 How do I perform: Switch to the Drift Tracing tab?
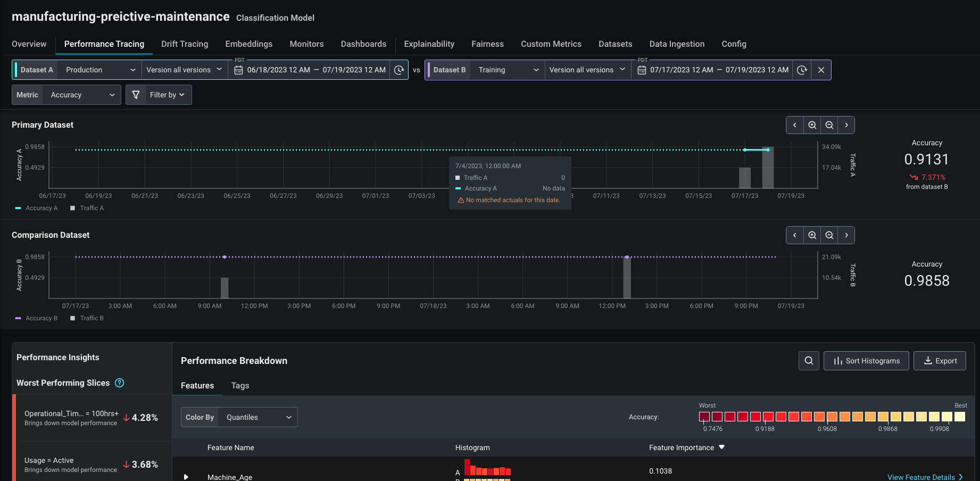tap(185, 44)
